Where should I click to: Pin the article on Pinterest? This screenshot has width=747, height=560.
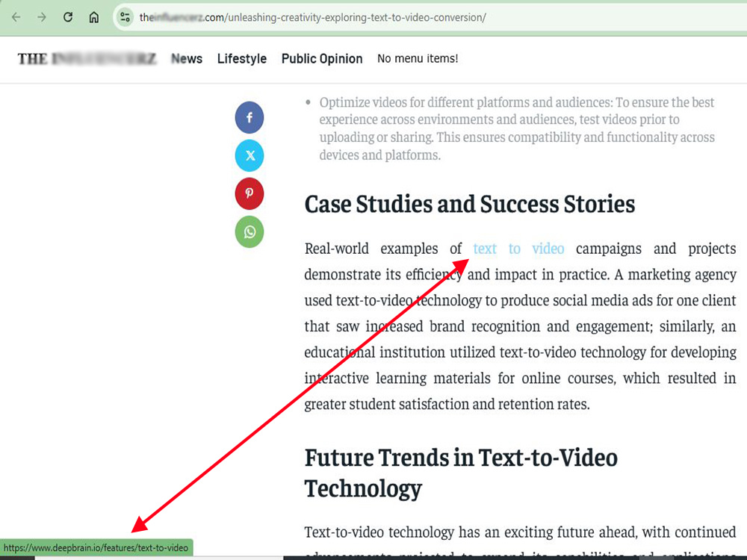click(249, 193)
